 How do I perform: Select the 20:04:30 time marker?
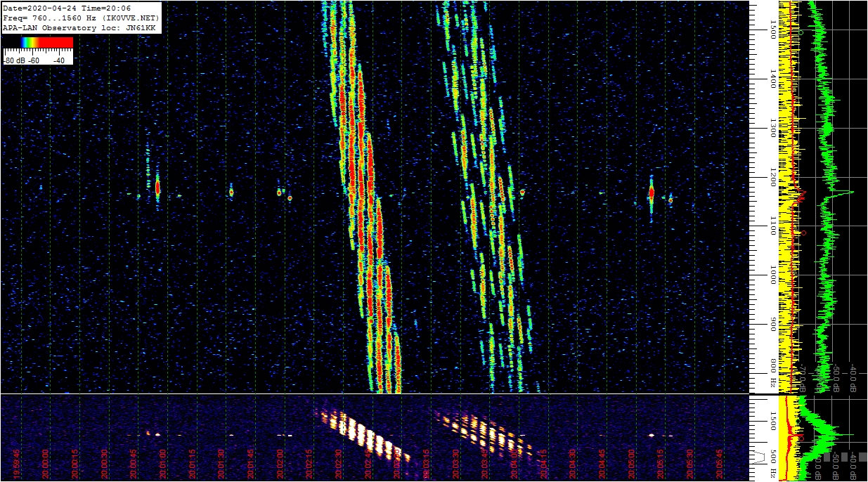click(x=574, y=464)
